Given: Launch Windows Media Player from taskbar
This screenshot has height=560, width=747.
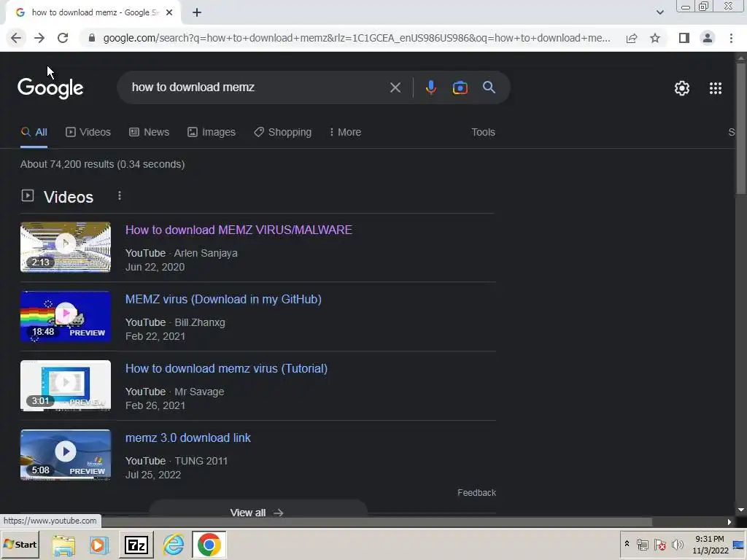Looking at the screenshot, I should click(99, 545).
